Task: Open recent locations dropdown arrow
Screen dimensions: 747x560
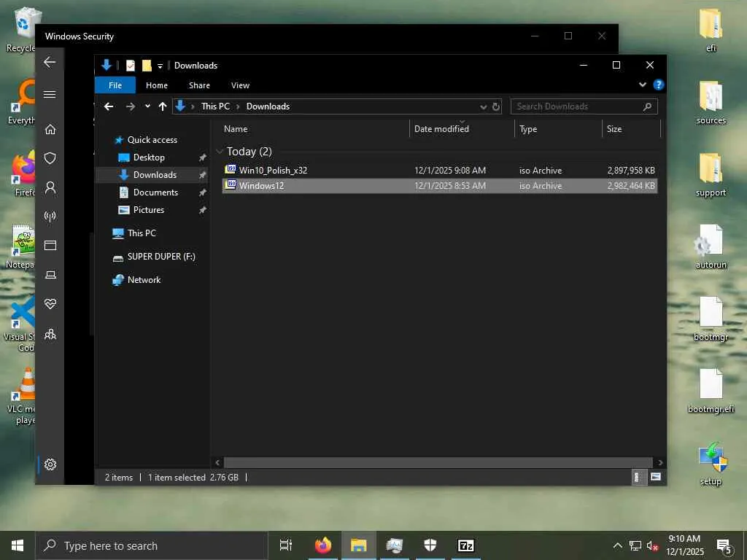Action: click(147, 106)
